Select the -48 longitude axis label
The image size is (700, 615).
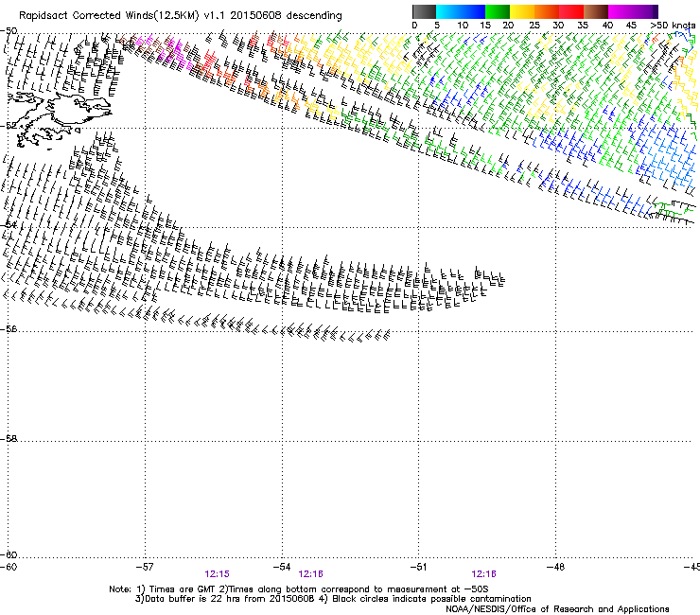[555, 567]
